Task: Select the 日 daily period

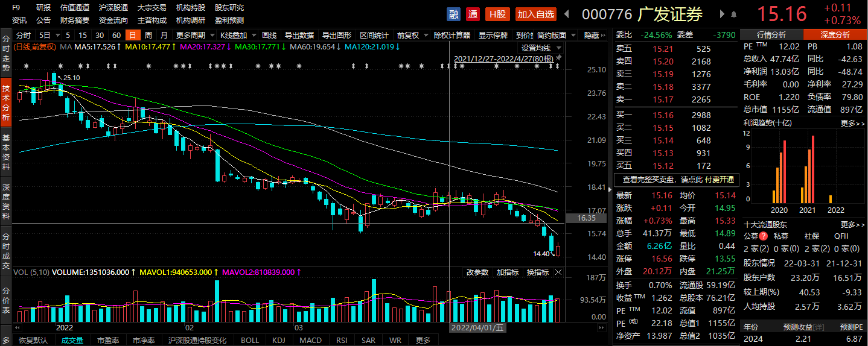Action: [x=132, y=35]
